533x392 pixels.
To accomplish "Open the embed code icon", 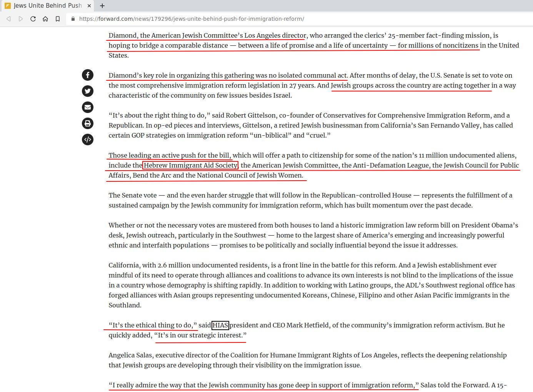I will point(88,140).
